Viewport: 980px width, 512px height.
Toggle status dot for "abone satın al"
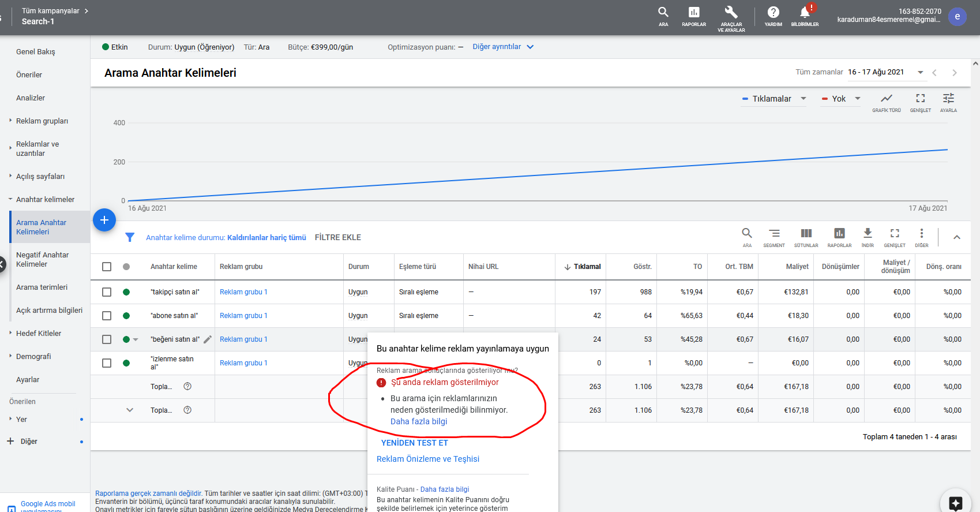pyautogui.click(x=126, y=316)
